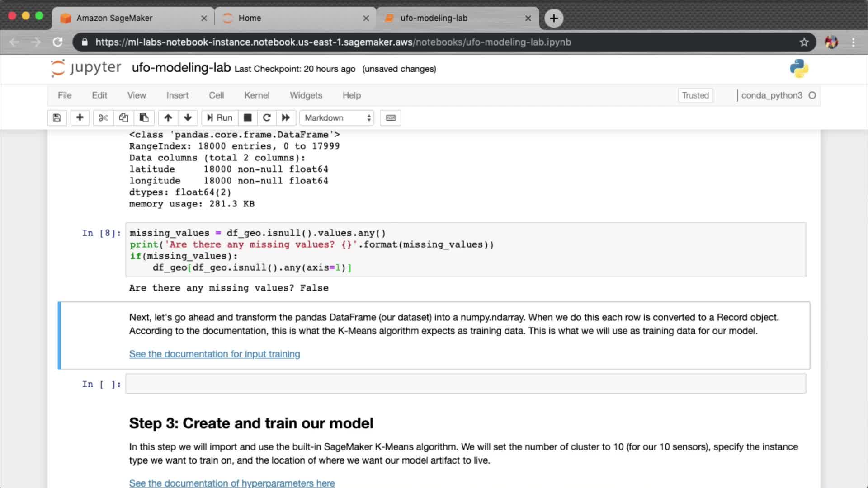This screenshot has width=868, height=488.
Task: Click the save and checkpoint icon
Action: (x=57, y=118)
